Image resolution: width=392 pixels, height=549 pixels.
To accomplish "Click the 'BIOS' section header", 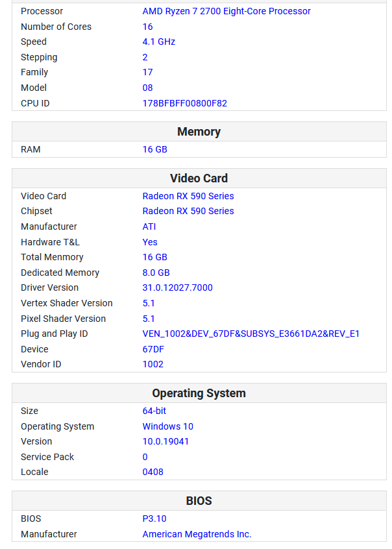I will pyautogui.click(x=199, y=501).
